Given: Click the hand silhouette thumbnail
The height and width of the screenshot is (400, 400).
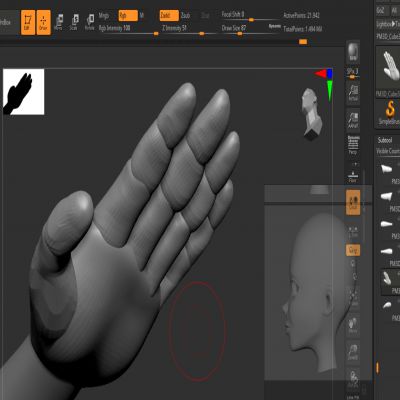Looking at the screenshot, I should pos(23,92).
